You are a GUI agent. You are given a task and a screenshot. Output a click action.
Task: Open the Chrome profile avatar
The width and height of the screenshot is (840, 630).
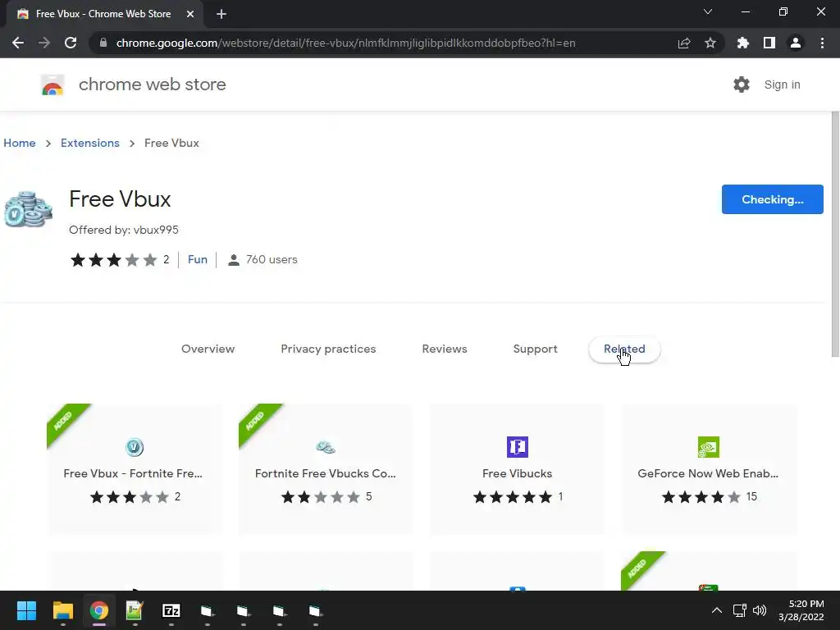click(795, 43)
